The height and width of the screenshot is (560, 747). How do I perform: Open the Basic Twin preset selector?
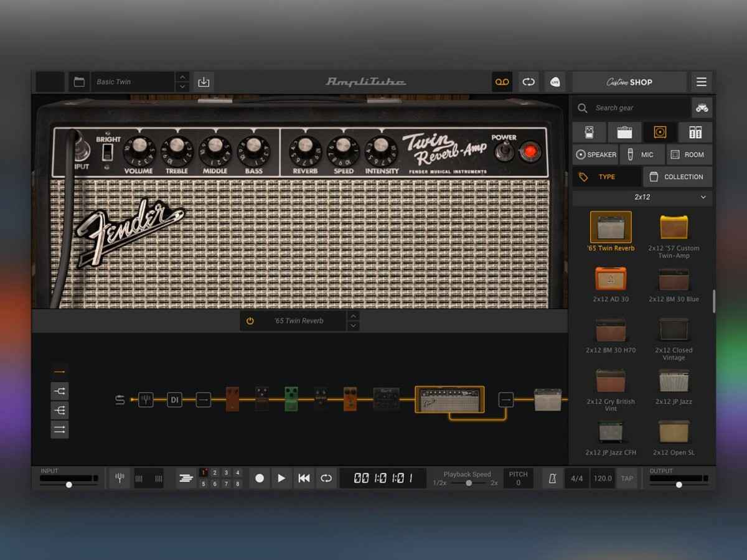click(132, 82)
